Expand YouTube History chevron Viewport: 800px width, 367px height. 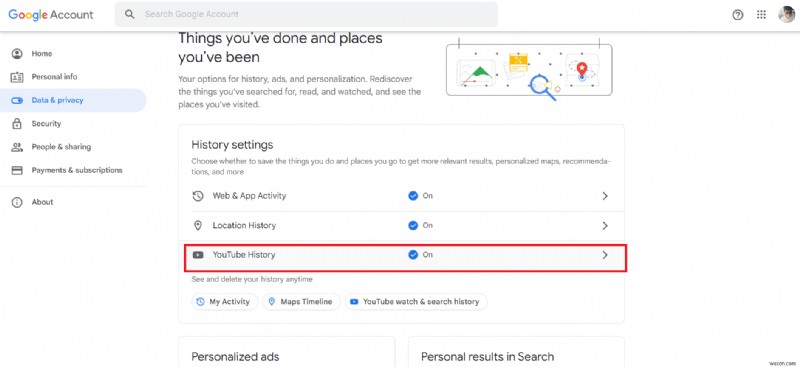click(605, 255)
